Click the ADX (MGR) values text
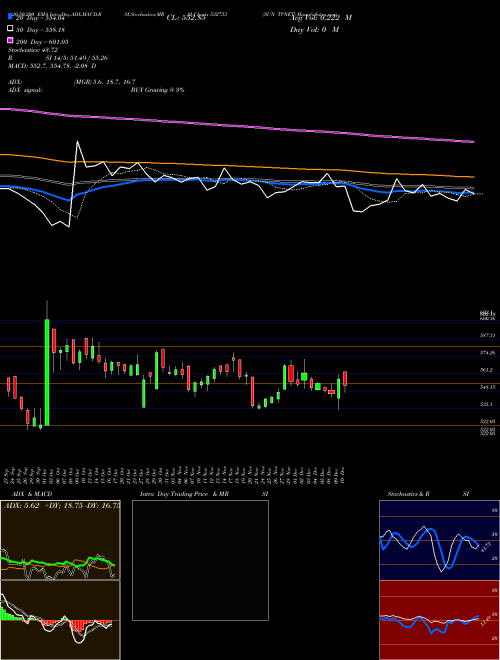Image resolution: width=500 pixels, height=660 pixels. coord(104,82)
